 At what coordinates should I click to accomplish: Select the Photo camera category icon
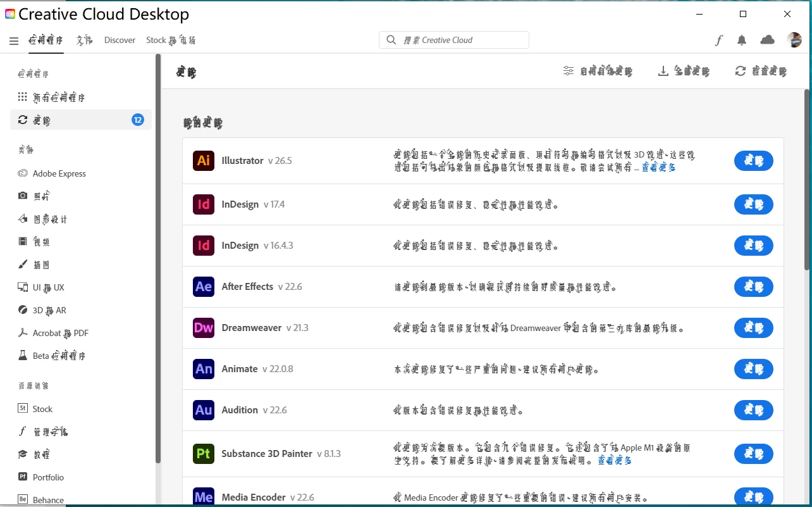[23, 196]
